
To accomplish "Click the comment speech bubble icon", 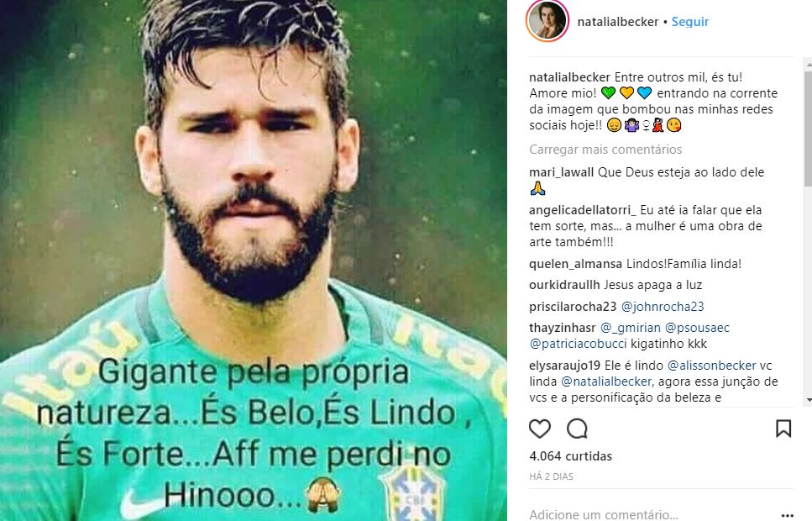I will tap(577, 429).
